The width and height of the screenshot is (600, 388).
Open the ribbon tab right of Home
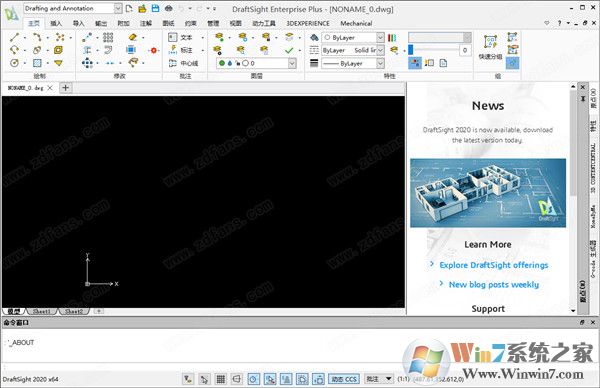click(x=56, y=23)
